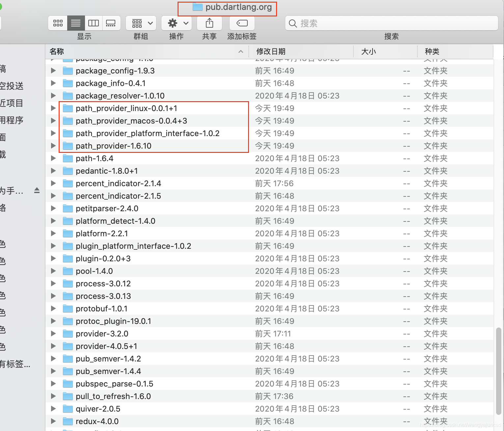Click the add tags toolbar icon
The width and height of the screenshot is (504, 431).
click(242, 23)
